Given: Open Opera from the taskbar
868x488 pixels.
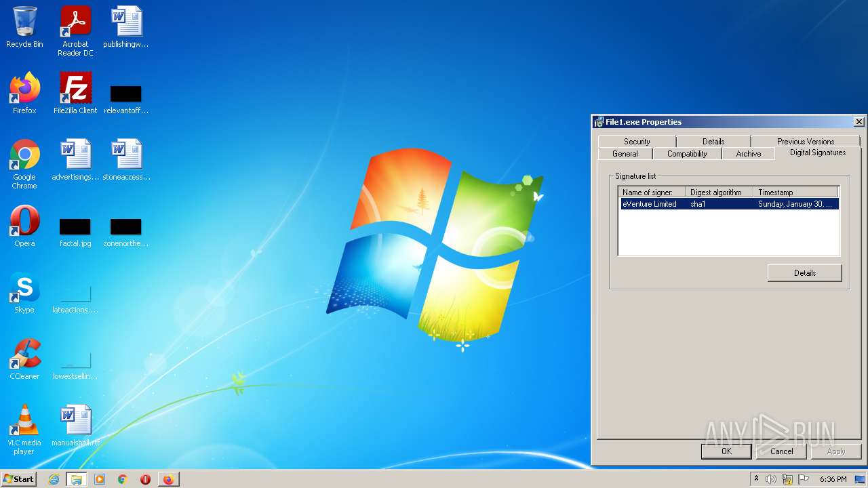Looking at the screenshot, I should pyautogui.click(x=145, y=479).
